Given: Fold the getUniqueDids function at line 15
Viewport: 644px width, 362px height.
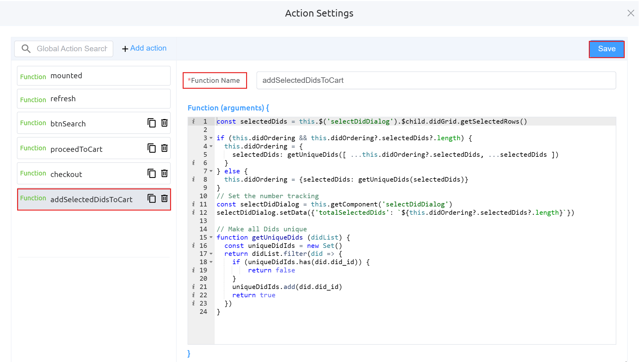Looking at the screenshot, I should [x=211, y=237].
